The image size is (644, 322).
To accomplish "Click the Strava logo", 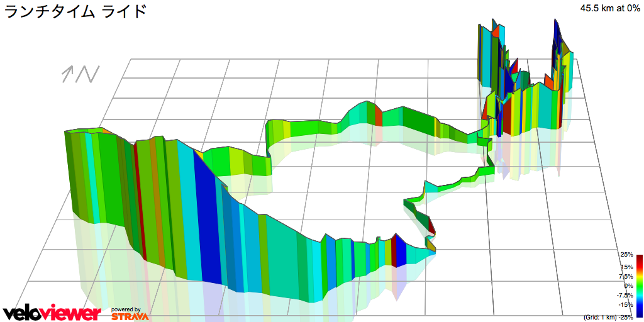I will [130, 316].
